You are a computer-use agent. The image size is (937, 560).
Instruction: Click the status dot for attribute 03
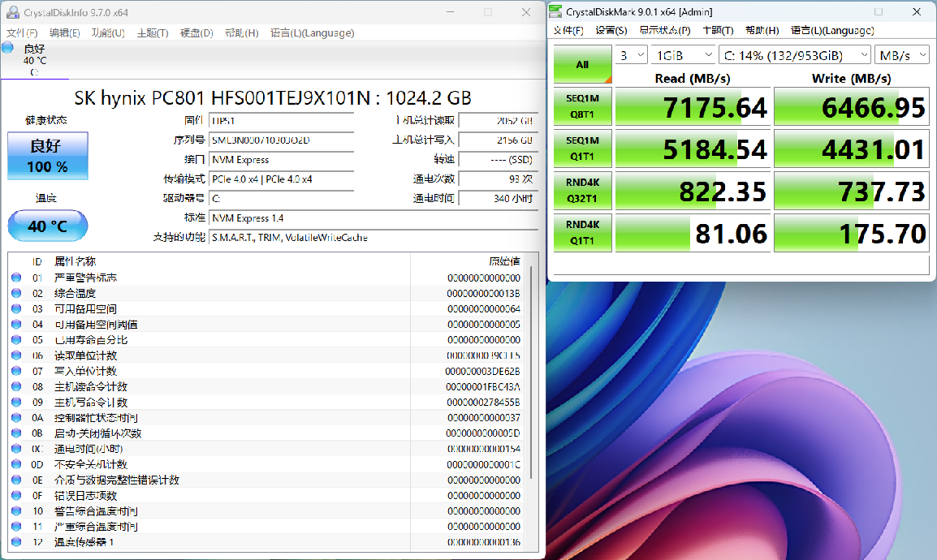point(16,308)
